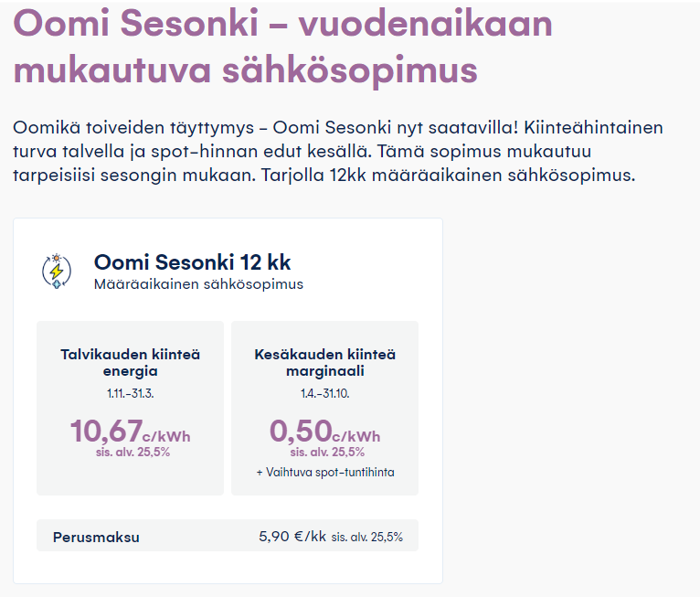Click the "c/kWh" unit beside 0,50
Image resolution: width=700 pixels, height=597 pixels.
[355, 436]
